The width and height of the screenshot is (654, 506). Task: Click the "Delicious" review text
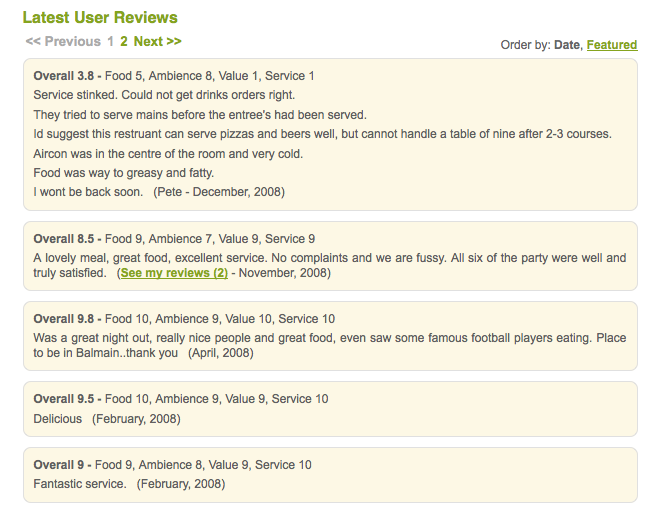pos(58,419)
